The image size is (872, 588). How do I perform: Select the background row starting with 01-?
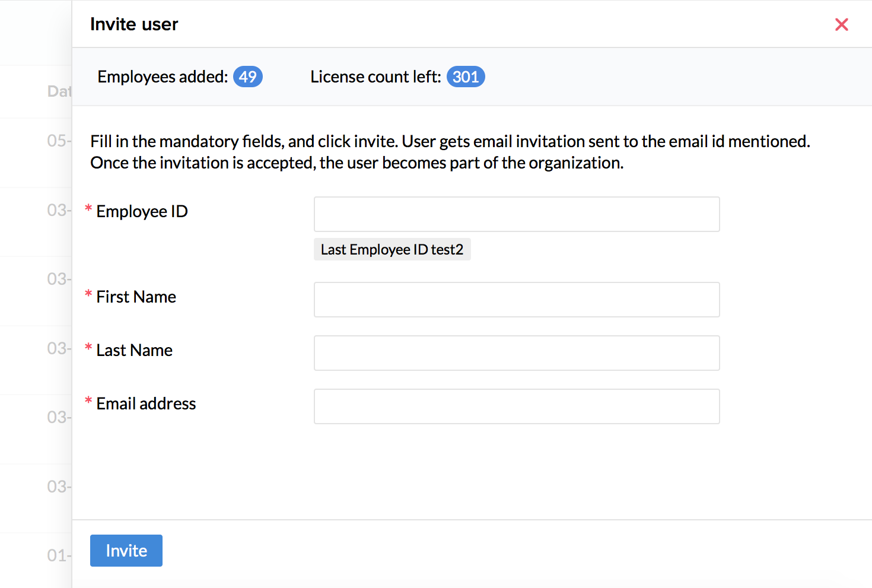[x=58, y=555]
